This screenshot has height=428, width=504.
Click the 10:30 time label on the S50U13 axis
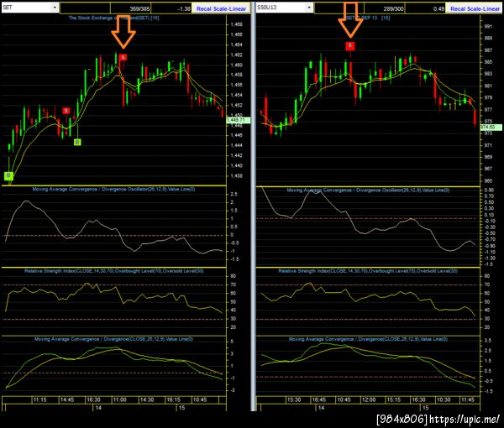[444, 399]
